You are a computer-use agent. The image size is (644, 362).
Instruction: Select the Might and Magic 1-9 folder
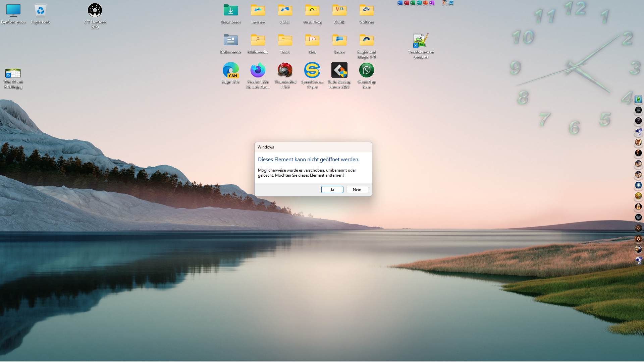[366, 41]
